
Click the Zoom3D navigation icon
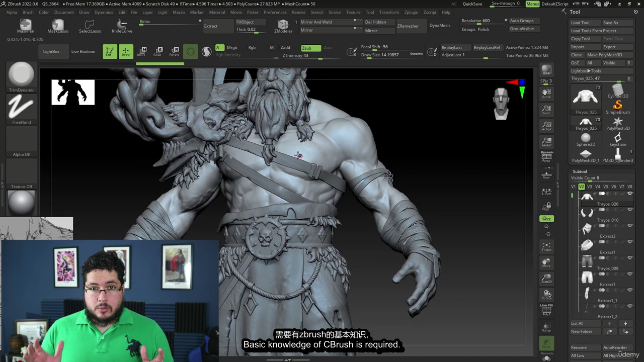pos(546,279)
